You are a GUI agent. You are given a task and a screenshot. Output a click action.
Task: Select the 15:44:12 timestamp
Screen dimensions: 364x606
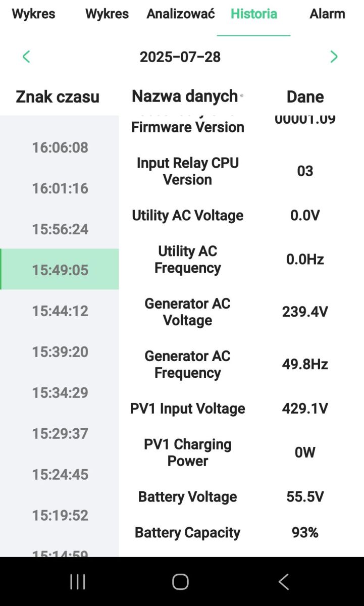pyautogui.click(x=60, y=311)
